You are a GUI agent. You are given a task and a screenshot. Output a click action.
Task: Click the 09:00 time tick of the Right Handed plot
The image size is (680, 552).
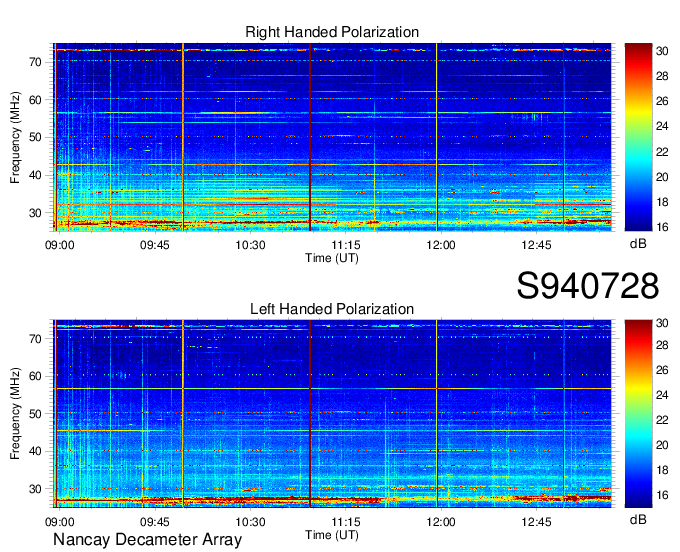(x=59, y=245)
